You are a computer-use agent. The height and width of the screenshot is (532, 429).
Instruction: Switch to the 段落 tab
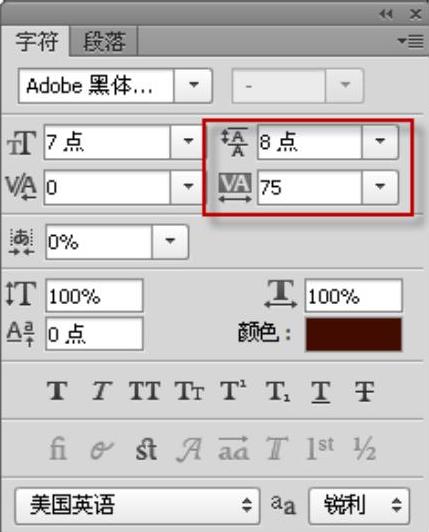[x=104, y=41]
